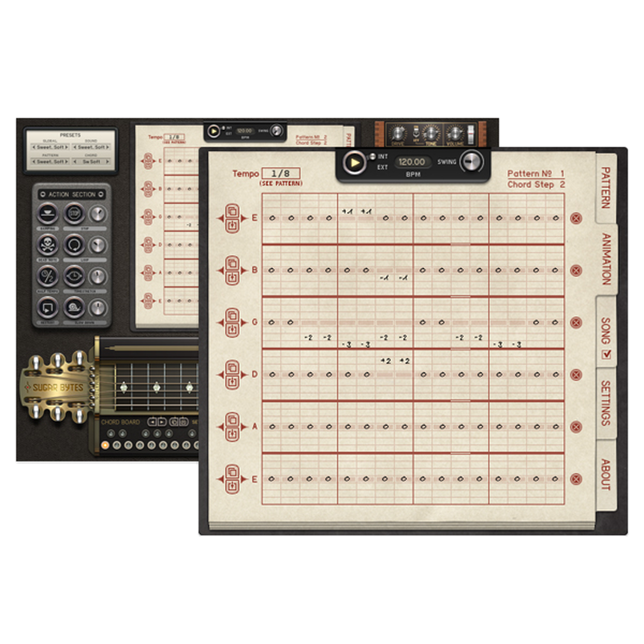Image resolution: width=644 pixels, height=644 pixels.
Task: Toggle the SONG tab checkbox
Action: (x=606, y=354)
